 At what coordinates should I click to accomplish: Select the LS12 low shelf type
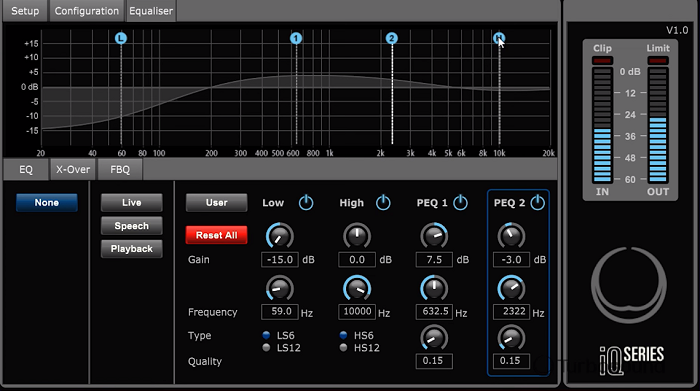267,347
